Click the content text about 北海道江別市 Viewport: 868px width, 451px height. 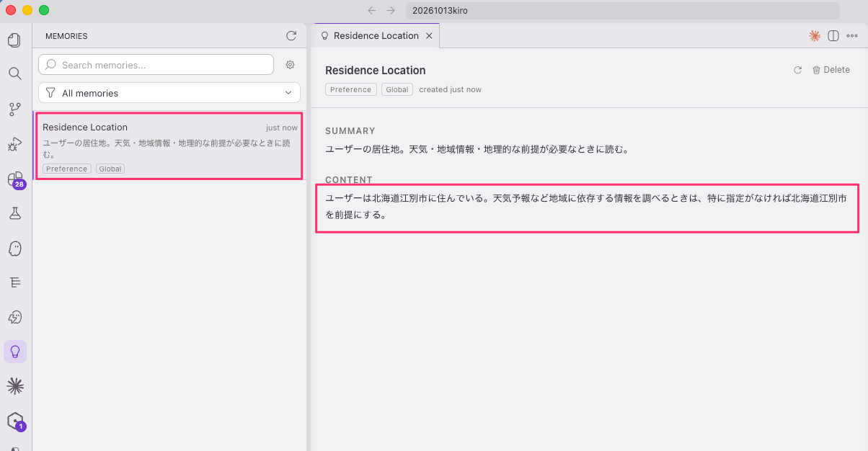(x=586, y=206)
